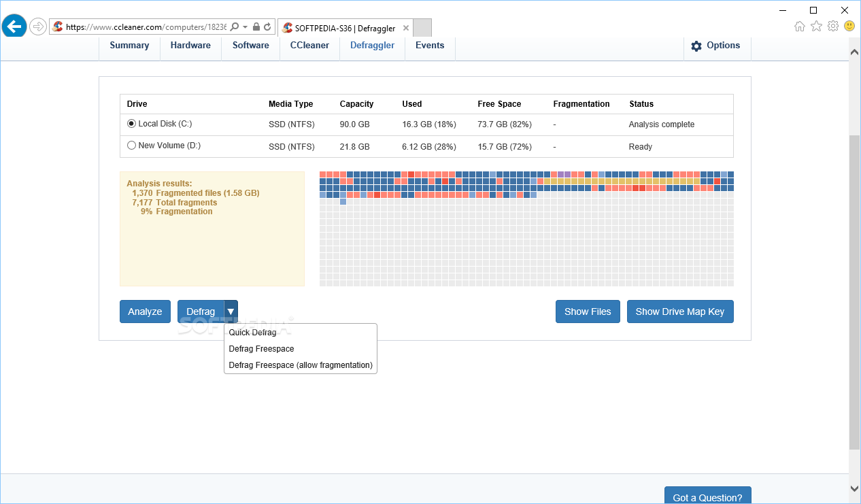Click the 73.7 GB (82%) free cell
The height and width of the screenshot is (504, 861).
click(505, 124)
